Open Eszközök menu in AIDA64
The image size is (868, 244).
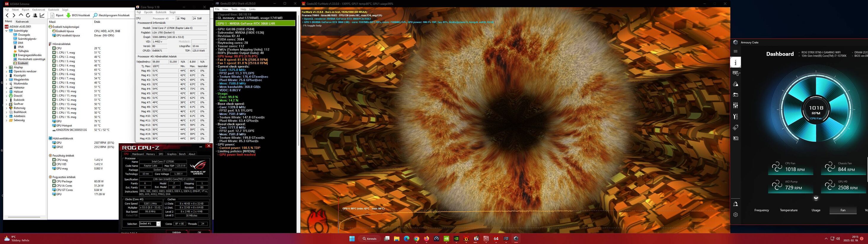coord(53,10)
